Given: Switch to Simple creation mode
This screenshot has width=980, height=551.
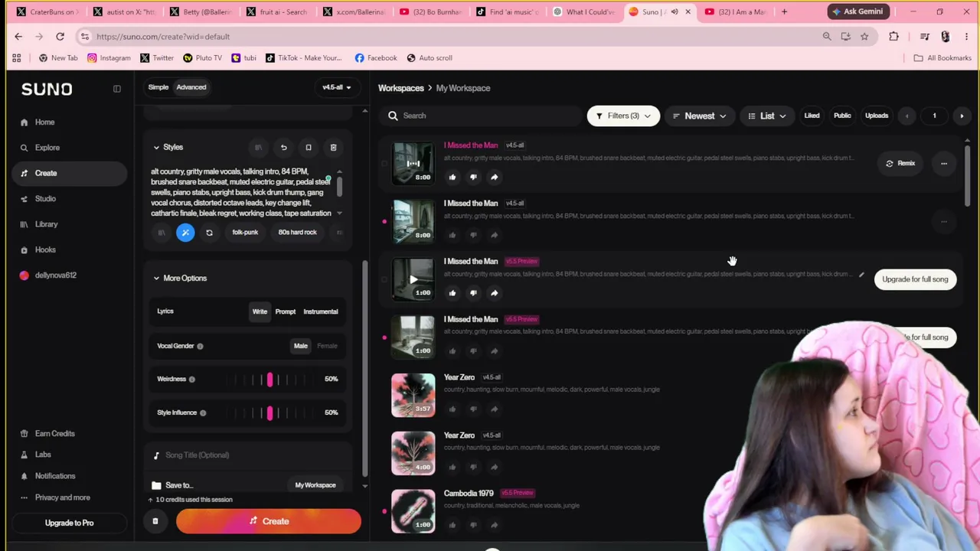Looking at the screenshot, I should click(x=158, y=87).
